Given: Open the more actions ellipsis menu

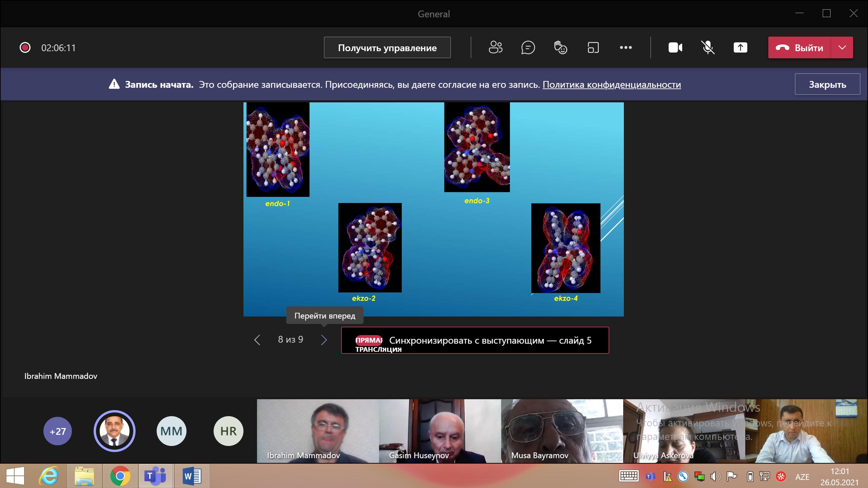Looking at the screenshot, I should click(x=626, y=47).
